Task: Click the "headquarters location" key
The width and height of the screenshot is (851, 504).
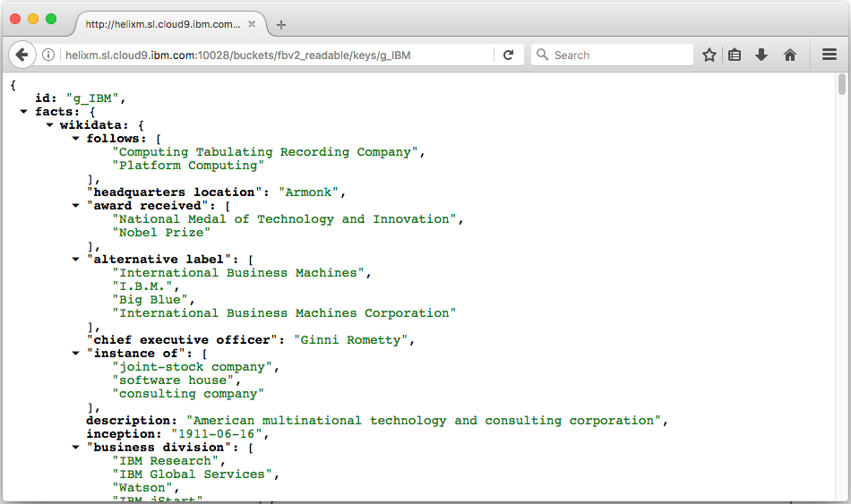Action: [x=174, y=192]
